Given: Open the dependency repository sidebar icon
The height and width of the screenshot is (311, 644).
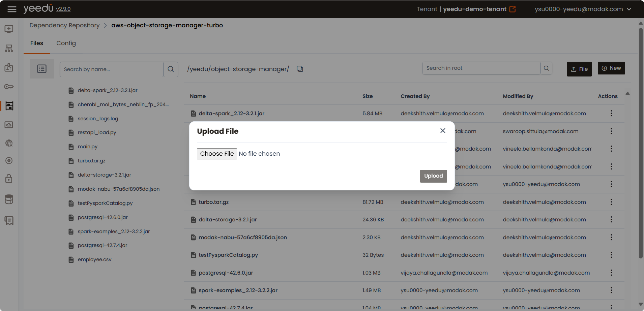Looking at the screenshot, I should click(x=9, y=106).
